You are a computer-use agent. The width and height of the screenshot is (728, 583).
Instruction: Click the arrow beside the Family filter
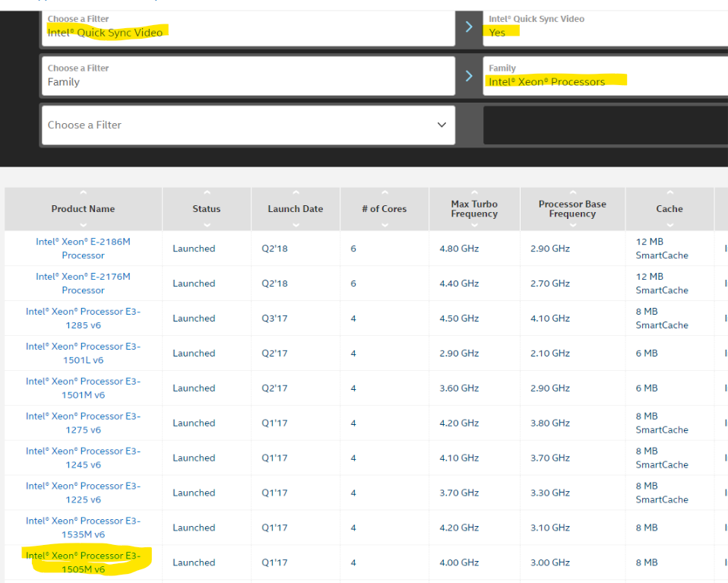(469, 76)
